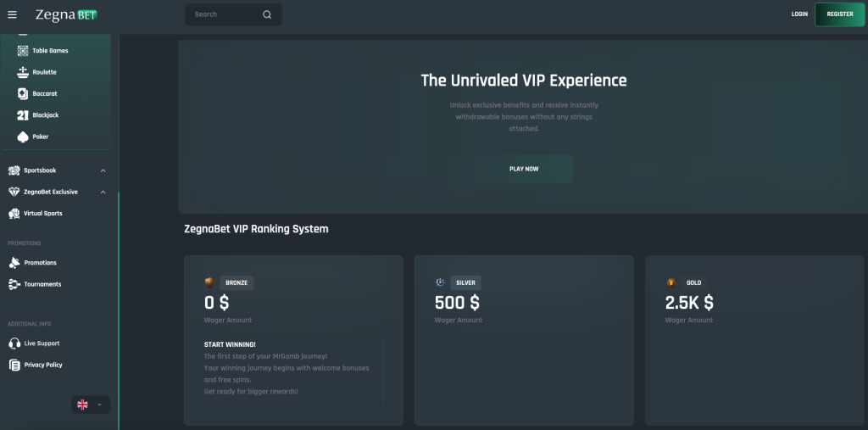The height and width of the screenshot is (430, 868).
Task: Click the Silver rank badge icon
Action: pos(440,282)
